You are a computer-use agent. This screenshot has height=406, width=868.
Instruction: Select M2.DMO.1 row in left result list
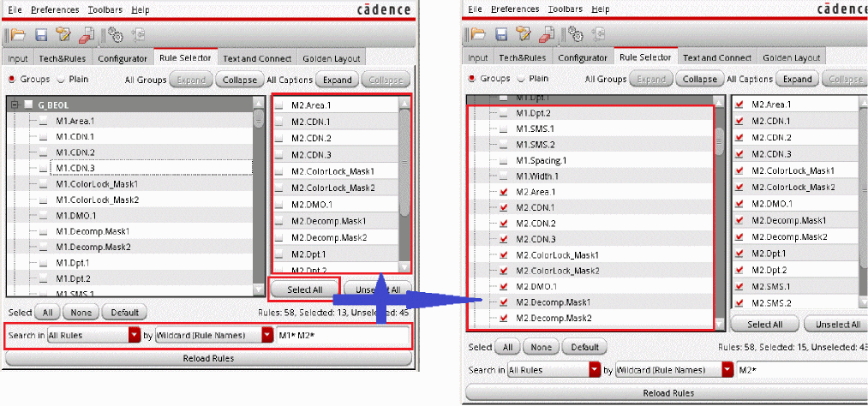[x=336, y=206]
